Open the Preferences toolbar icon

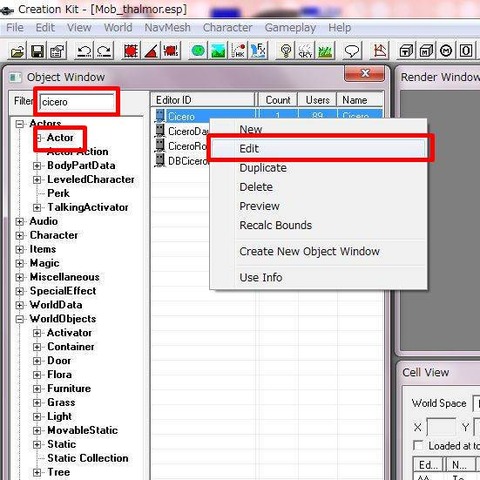click(x=57, y=51)
